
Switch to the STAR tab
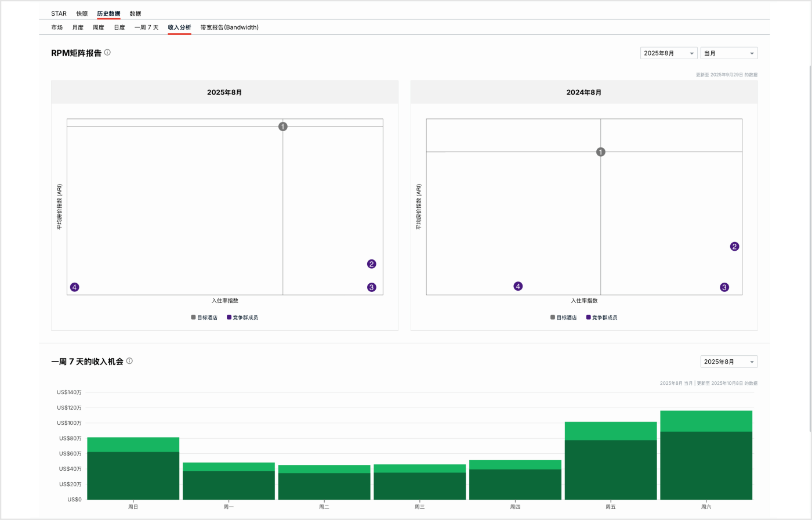tap(59, 13)
